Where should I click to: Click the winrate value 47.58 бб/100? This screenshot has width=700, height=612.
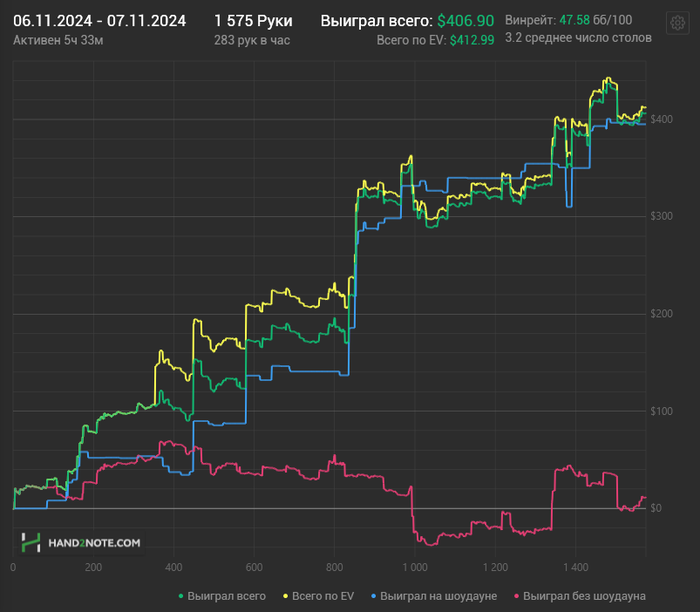point(596,20)
